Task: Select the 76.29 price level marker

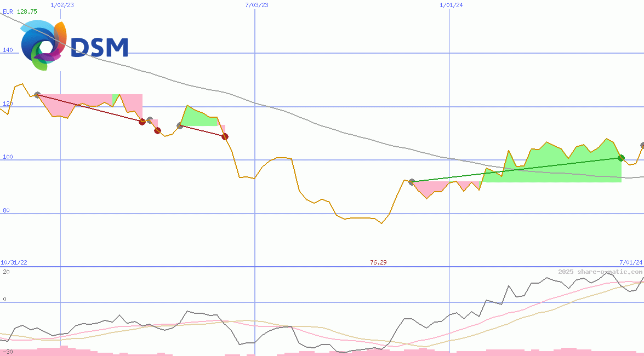Action: click(x=378, y=262)
